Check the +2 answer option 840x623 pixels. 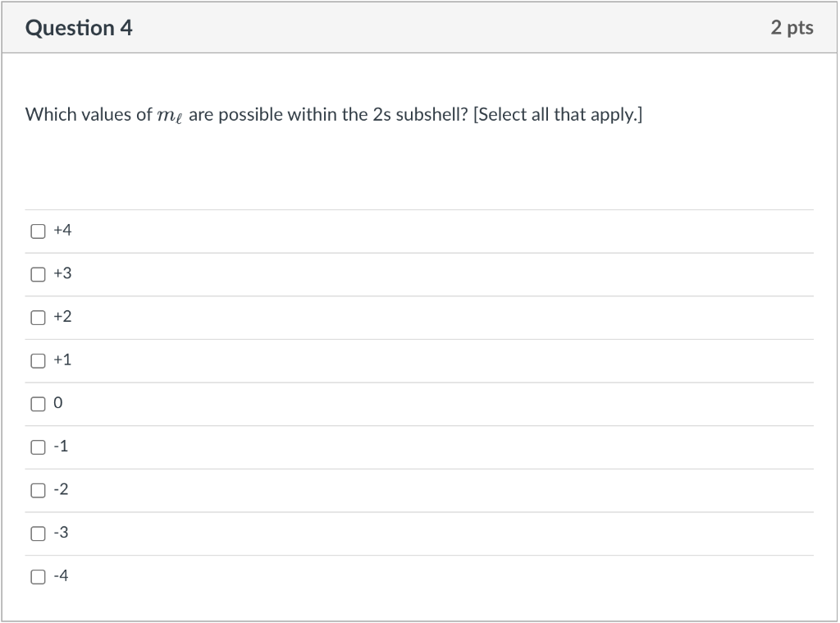pyautogui.click(x=38, y=317)
